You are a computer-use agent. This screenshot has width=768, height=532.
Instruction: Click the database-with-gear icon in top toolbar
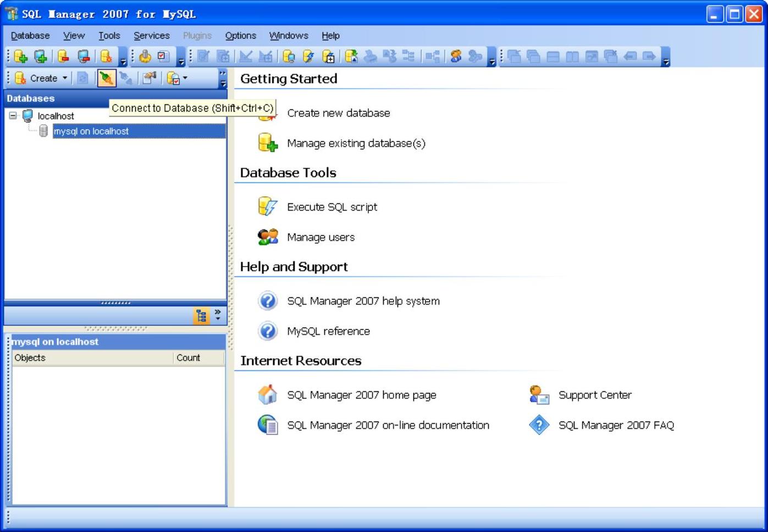point(106,57)
